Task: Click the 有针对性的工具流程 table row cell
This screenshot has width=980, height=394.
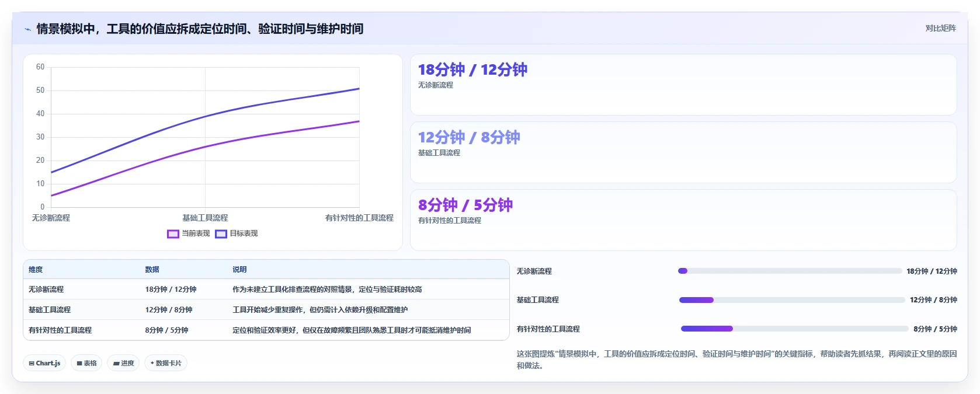Action: (60, 330)
